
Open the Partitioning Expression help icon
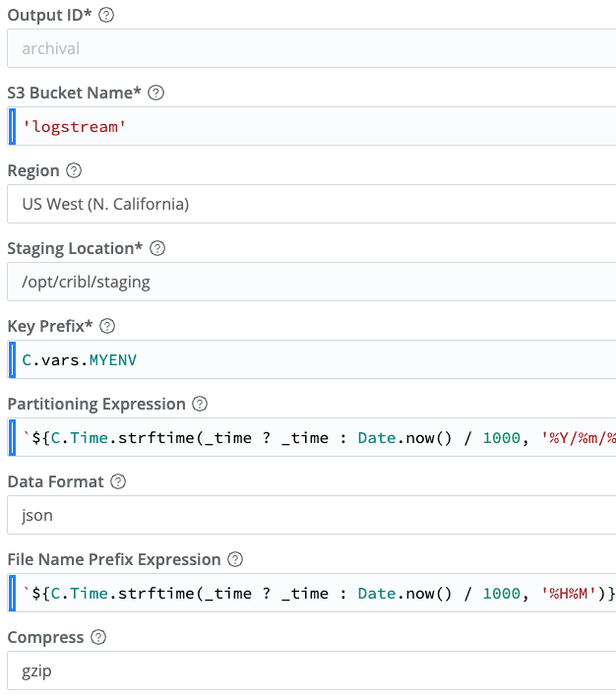pos(200,405)
